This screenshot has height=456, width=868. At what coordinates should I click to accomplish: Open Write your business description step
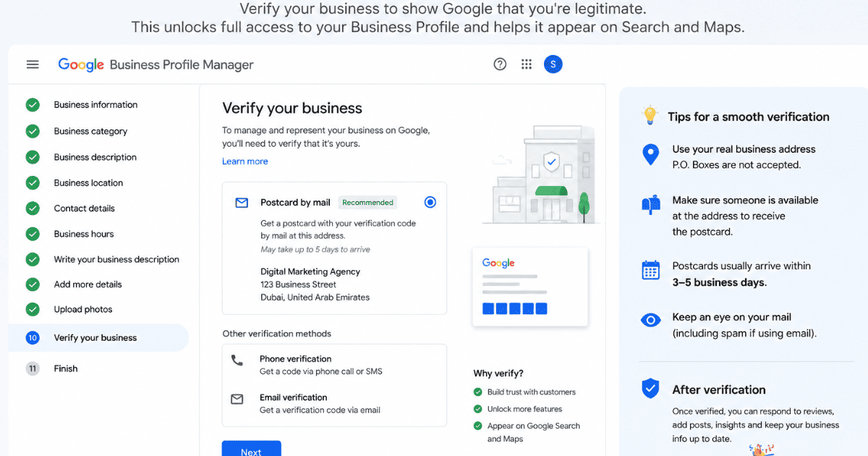[x=116, y=259]
